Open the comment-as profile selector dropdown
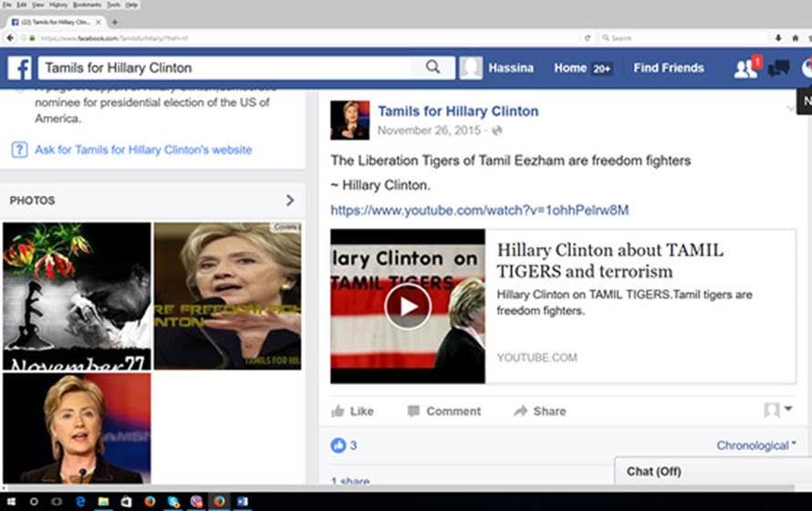The height and width of the screenshot is (511, 812). coord(778,411)
